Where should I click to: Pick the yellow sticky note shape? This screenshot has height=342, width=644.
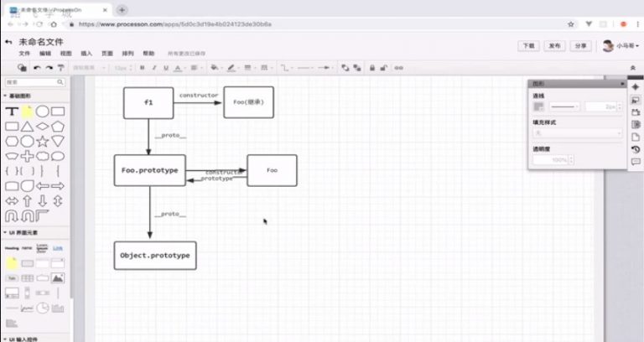(x=27, y=111)
